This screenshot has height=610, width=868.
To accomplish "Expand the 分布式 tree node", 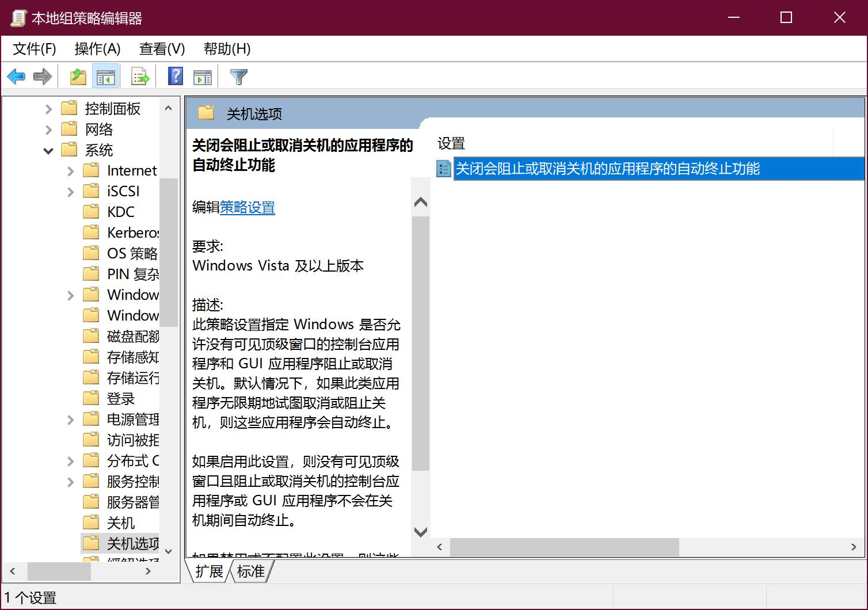I will pyautogui.click(x=70, y=460).
